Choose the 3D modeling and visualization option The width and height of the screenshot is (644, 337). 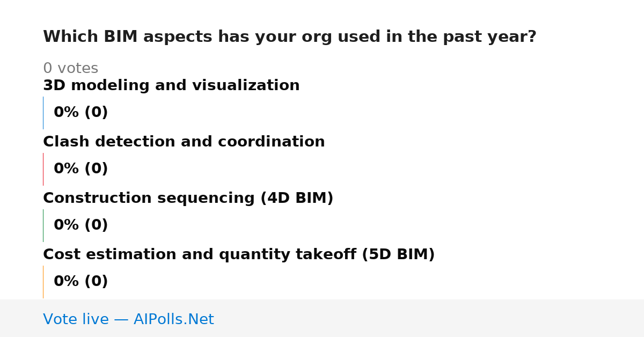tap(171, 86)
